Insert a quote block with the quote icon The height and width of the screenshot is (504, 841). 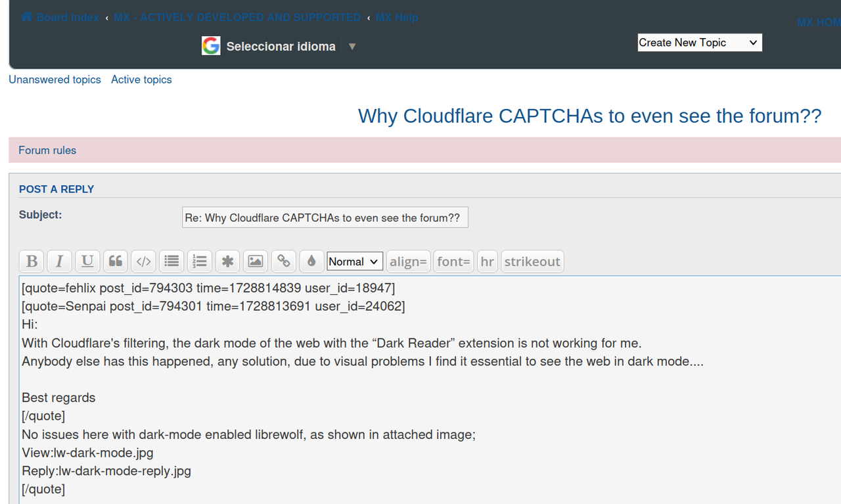pos(116,261)
